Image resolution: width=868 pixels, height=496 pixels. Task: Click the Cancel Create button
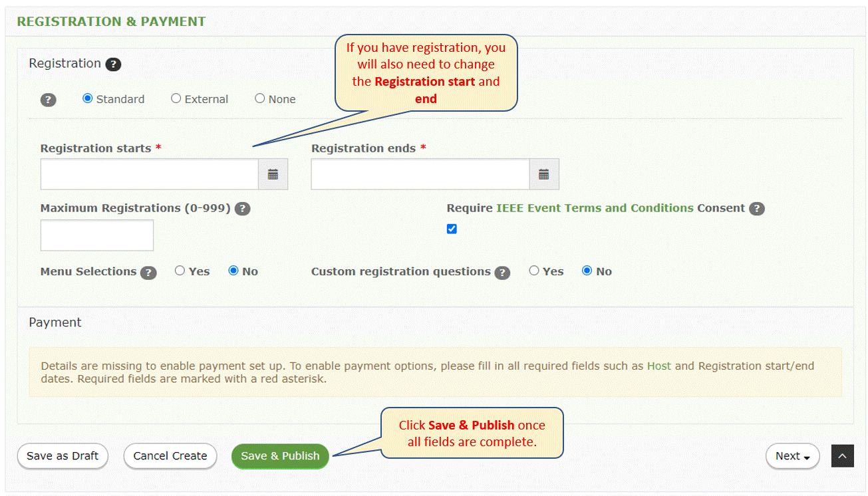point(170,456)
